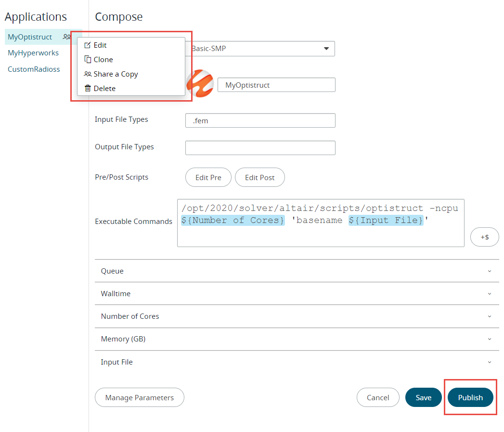Image resolution: width=504 pixels, height=432 pixels.
Task: Click the Edit Post button
Action: pos(260,177)
